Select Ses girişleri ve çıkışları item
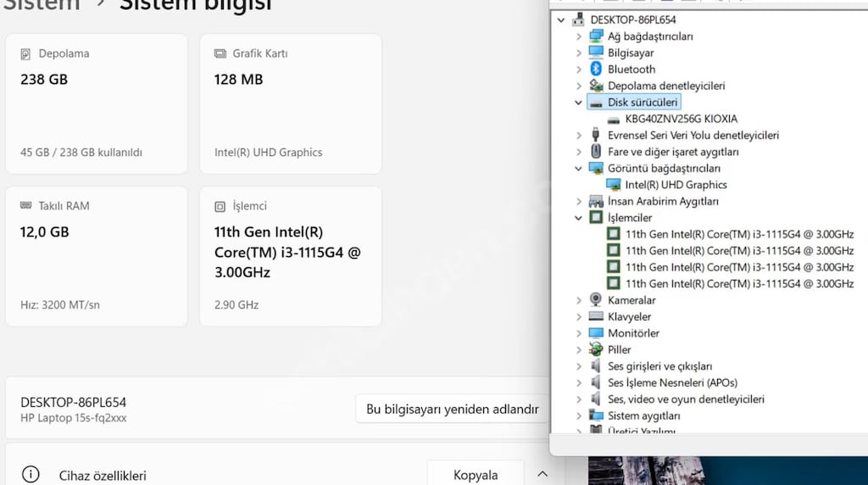Image resolution: width=868 pixels, height=485 pixels. tap(659, 366)
